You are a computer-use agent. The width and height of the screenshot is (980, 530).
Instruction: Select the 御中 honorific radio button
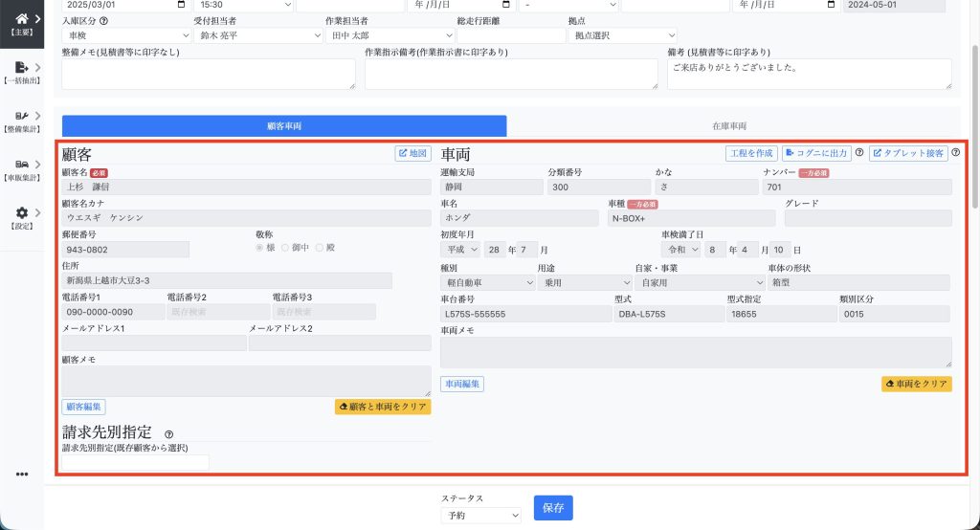tap(284, 248)
